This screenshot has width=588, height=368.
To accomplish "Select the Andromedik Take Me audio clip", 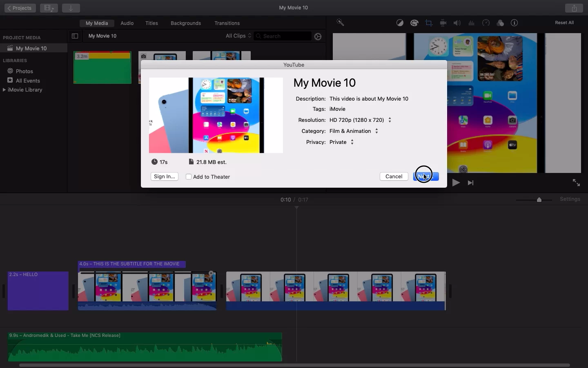I will point(145,347).
